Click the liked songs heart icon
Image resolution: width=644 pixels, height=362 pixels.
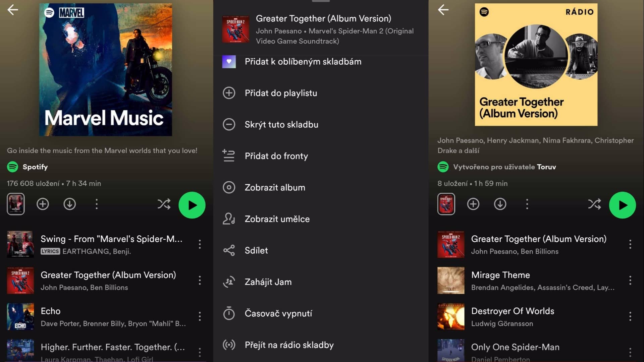tap(229, 61)
